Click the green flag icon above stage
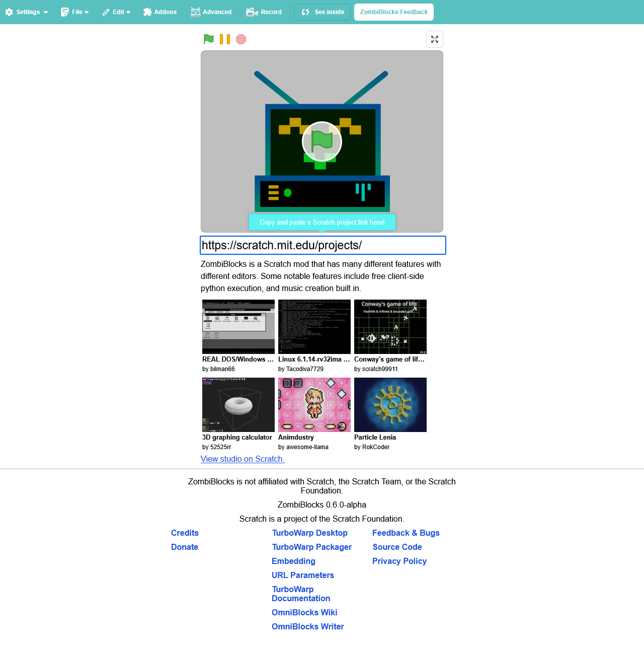This screenshot has width=644, height=646. click(209, 39)
